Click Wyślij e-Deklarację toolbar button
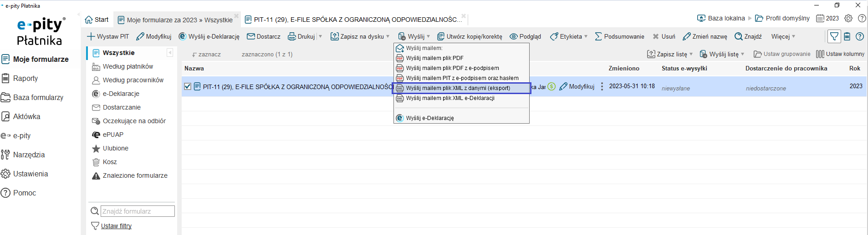 (209, 36)
